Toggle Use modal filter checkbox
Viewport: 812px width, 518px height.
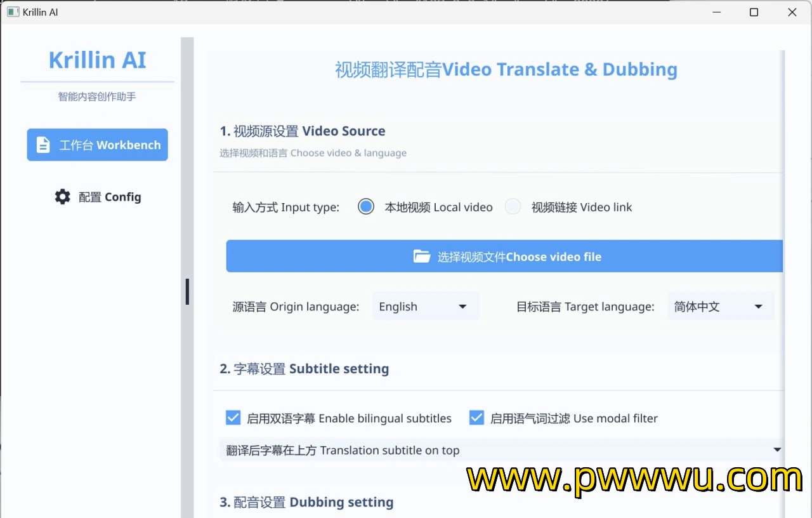coord(476,418)
